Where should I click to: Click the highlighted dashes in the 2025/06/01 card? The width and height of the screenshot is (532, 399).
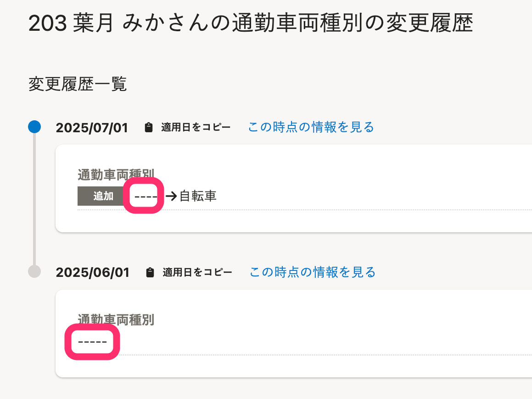[x=92, y=342]
